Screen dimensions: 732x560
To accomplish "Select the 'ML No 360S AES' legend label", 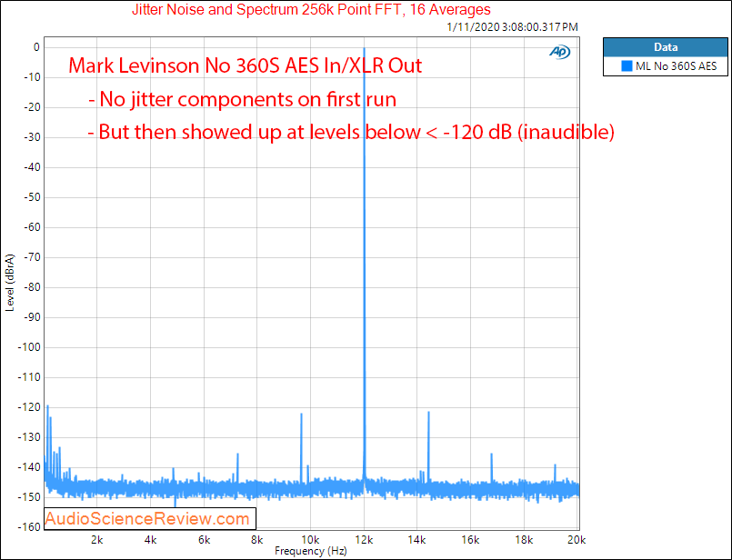I will tap(676, 66).
